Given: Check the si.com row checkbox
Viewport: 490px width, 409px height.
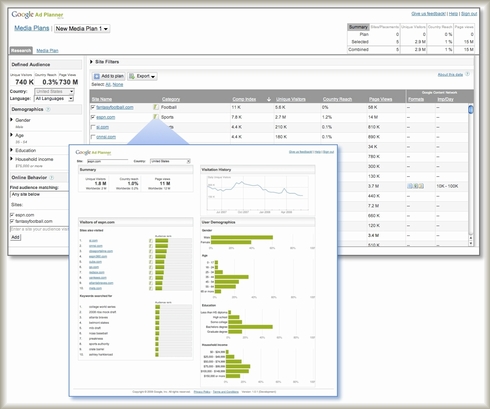Looking at the screenshot, I should [x=93, y=127].
